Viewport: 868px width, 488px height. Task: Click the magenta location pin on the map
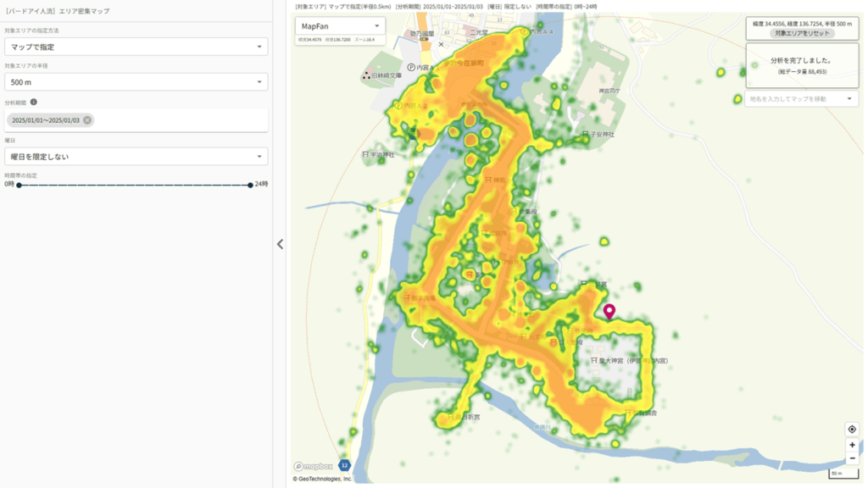click(x=609, y=311)
